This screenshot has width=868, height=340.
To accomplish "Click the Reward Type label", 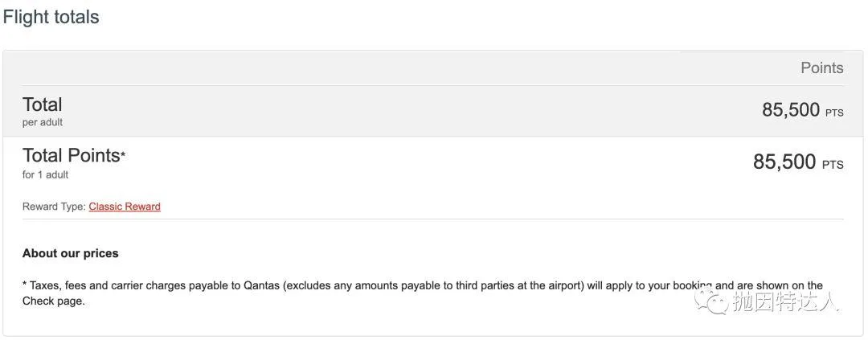I will click(54, 207).
